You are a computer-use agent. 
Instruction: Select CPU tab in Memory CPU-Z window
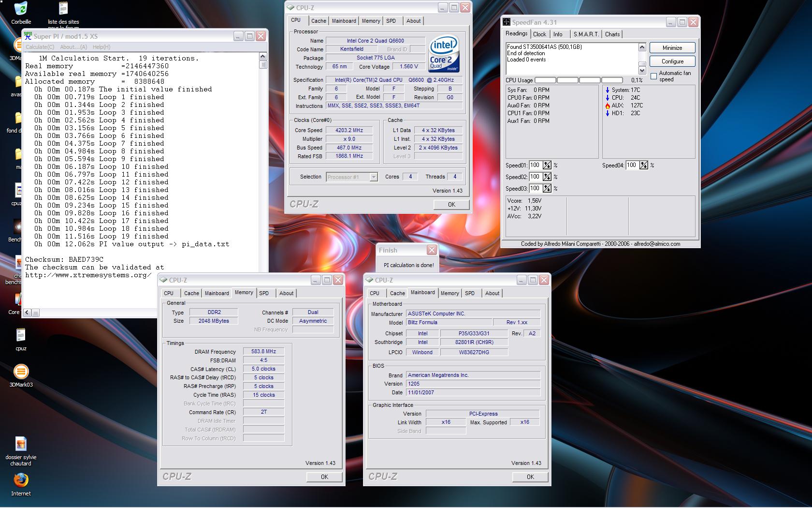[169, 293]
